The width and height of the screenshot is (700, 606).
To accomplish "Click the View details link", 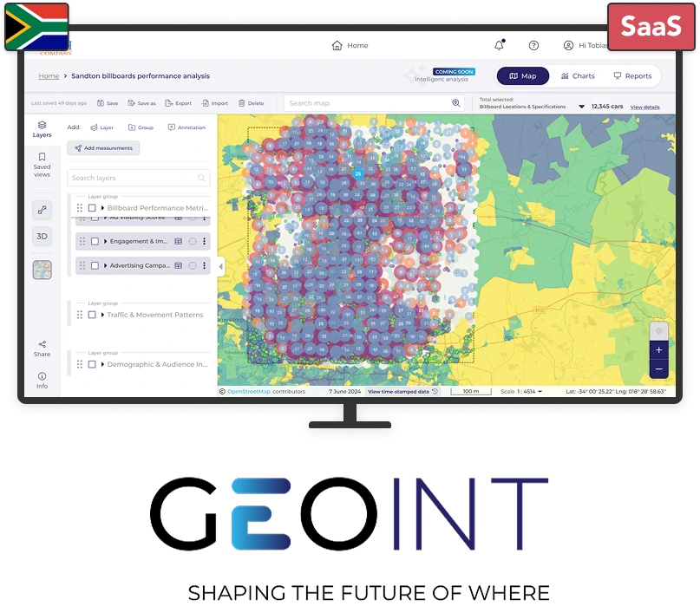I will (644, 108).
